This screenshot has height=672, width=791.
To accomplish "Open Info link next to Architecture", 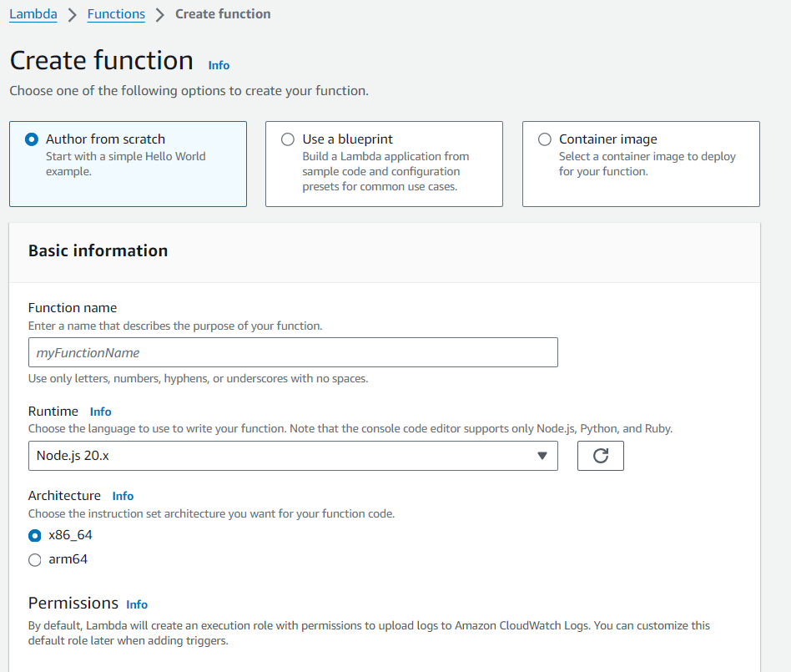I will pyautogui.click(x=123, y=497).
